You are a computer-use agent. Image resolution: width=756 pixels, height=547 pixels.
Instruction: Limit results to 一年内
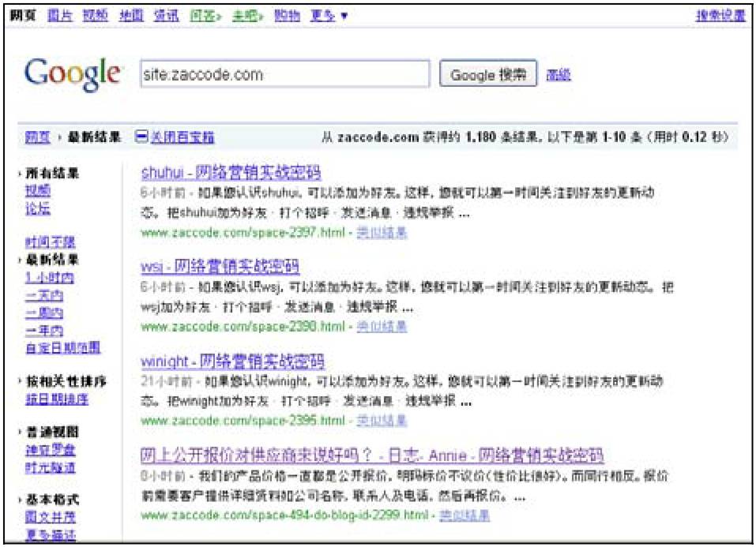pos(44,330)
